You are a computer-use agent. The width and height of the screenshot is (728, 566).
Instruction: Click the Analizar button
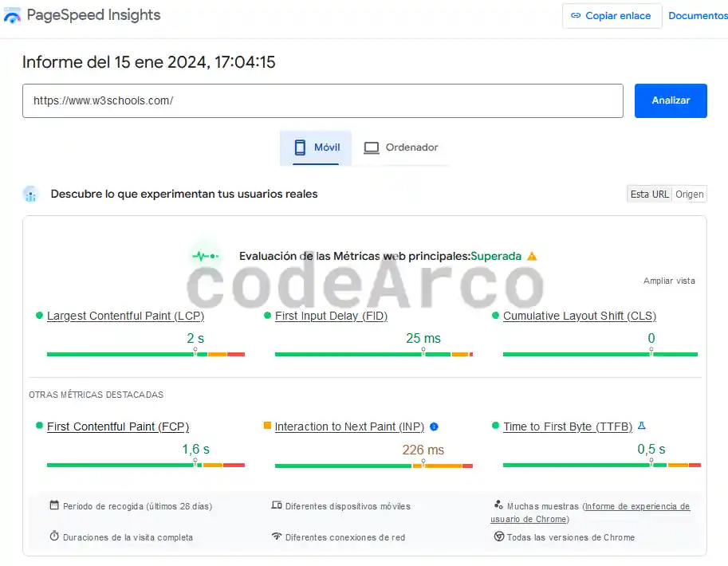671,100
